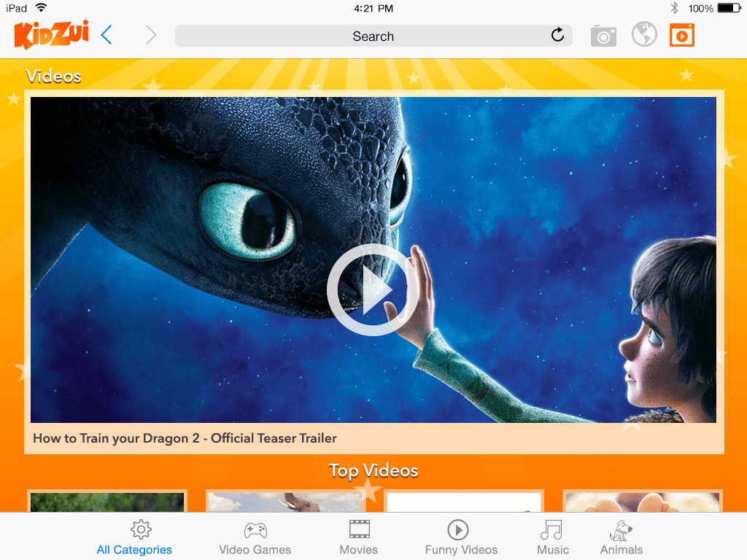Viewport: 747px width, 560px height.
Task: Tap the All Categories gear icon
Action: (x=141, y=529)
